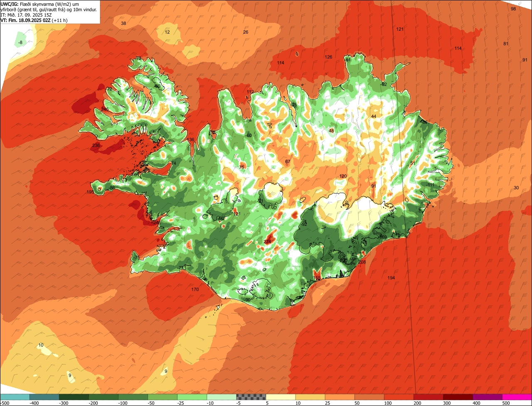Select the checkered -5 to 5 legend swatch

point(251,397)
